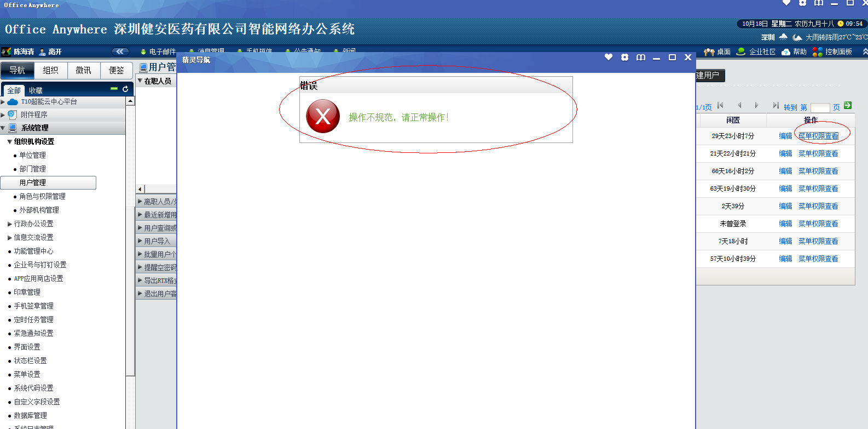The width and height of the screenshot is (868, 429).
Task: Click the heart favorite icon in 精灵导航 titlebar
Action: (x=609, y=57)
